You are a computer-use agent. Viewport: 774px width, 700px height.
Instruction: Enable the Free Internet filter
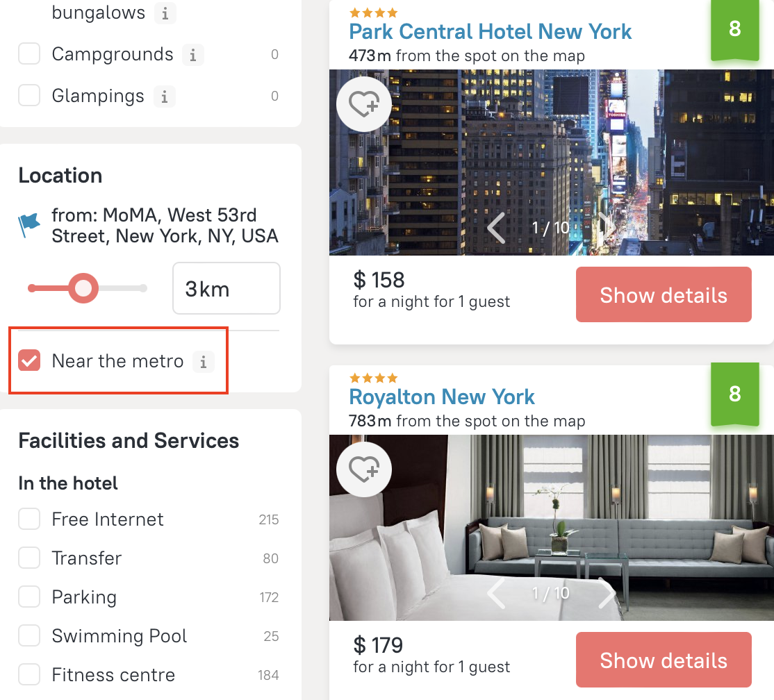29,519
